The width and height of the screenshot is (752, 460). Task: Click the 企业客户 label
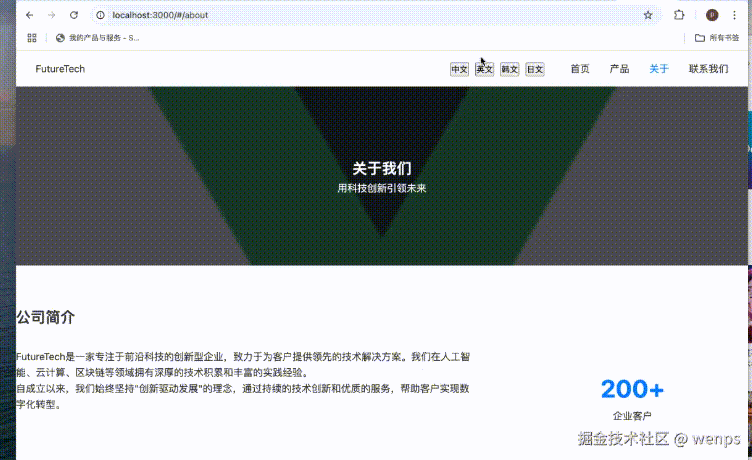point(632,416)
